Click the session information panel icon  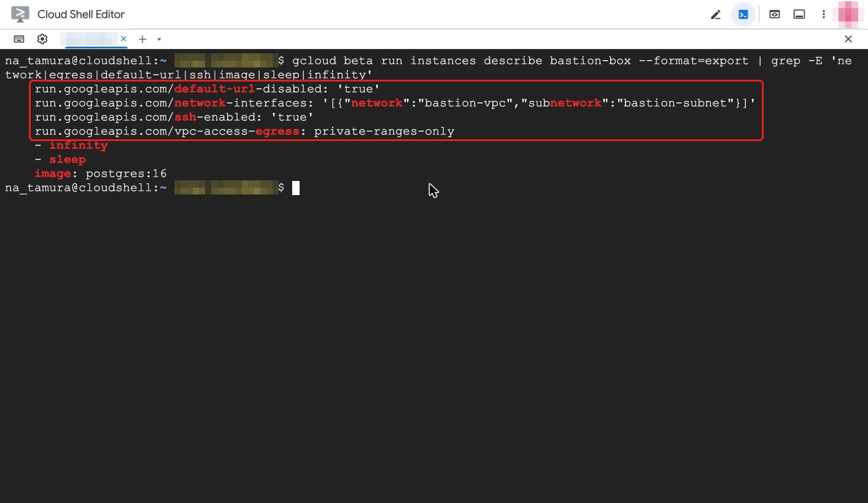pyautogui.click(x=799, y=14)
